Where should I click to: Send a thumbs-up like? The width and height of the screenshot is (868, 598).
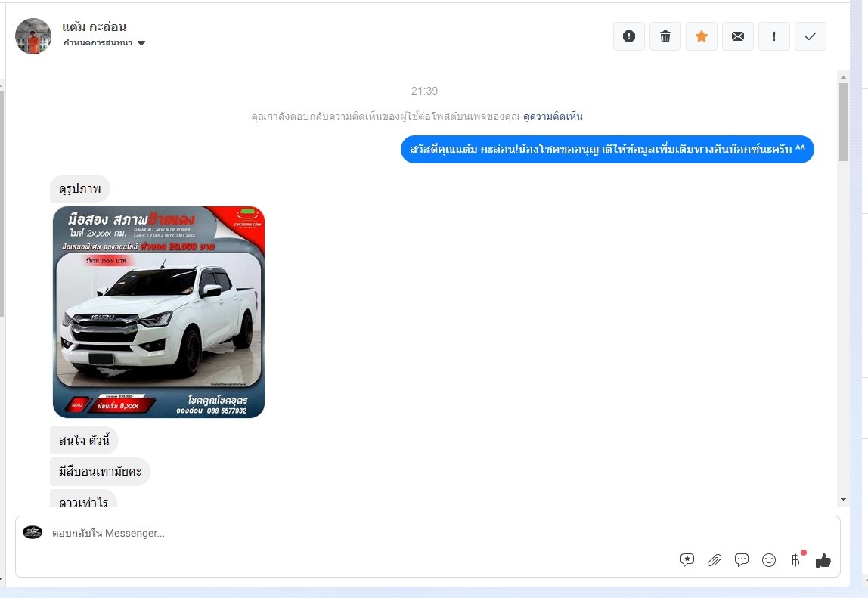(823, 560)
